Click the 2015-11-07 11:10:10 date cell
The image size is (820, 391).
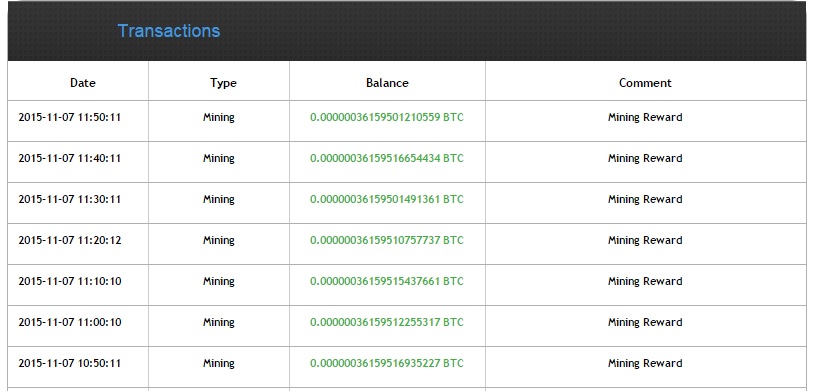70,281
